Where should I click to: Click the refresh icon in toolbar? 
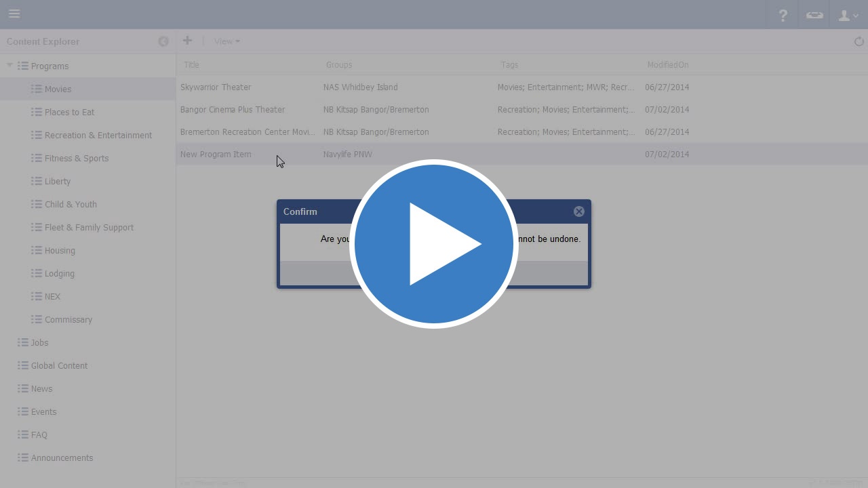click(x=859, y=41)
